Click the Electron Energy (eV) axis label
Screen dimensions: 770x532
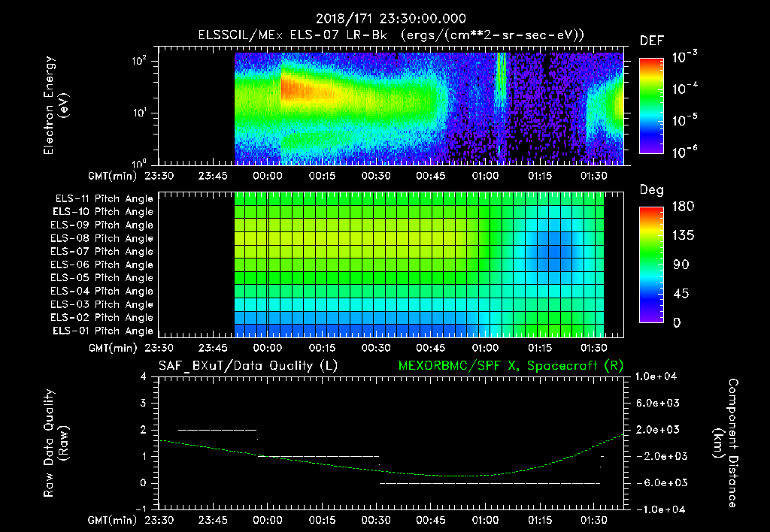(x=56, y=105)
